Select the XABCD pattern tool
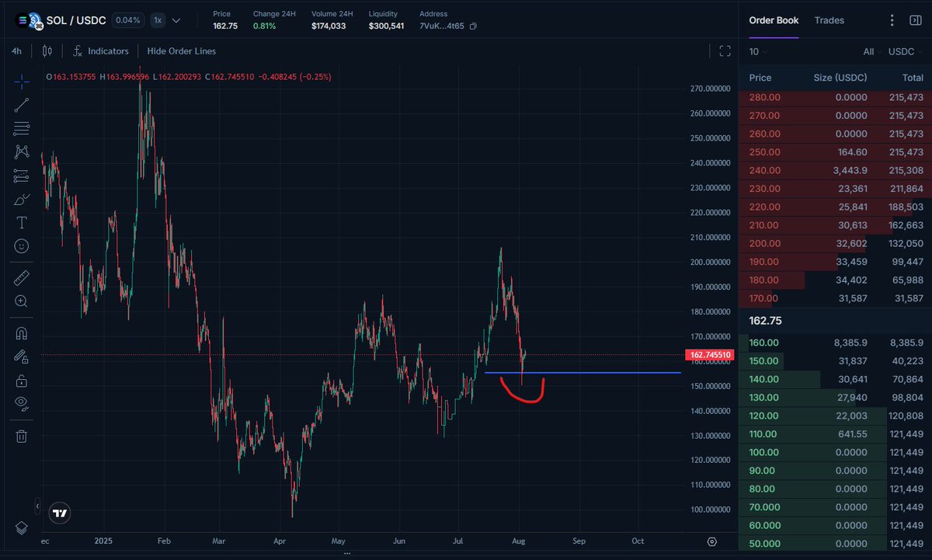Image resolution: width=932 pixels, height=560 pixels. click(22, 152)
